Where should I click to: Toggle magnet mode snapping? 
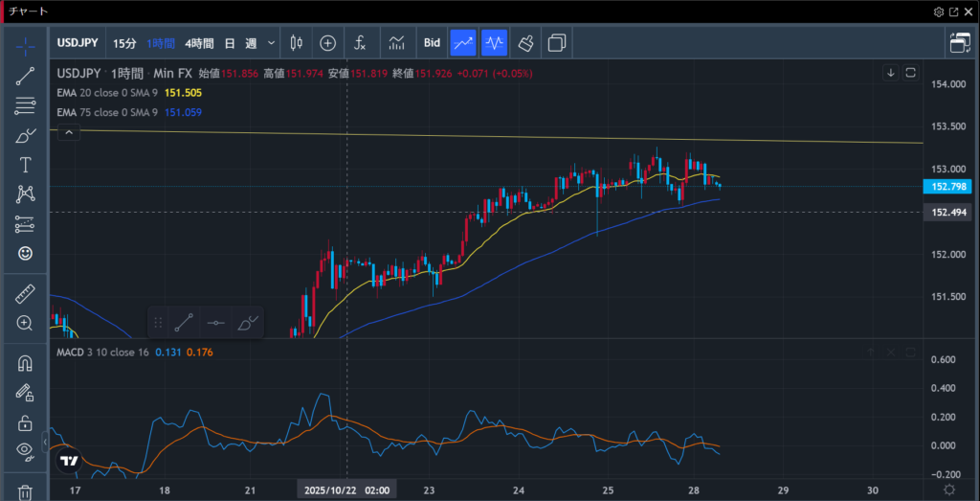26,363
